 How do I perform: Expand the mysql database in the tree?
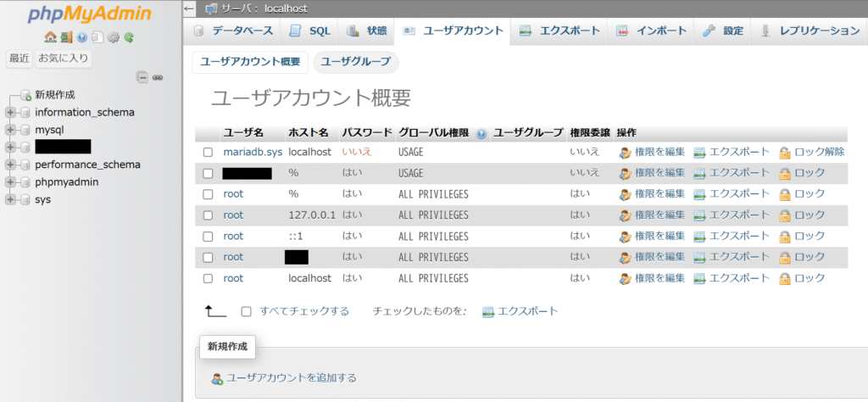[10, 130]
